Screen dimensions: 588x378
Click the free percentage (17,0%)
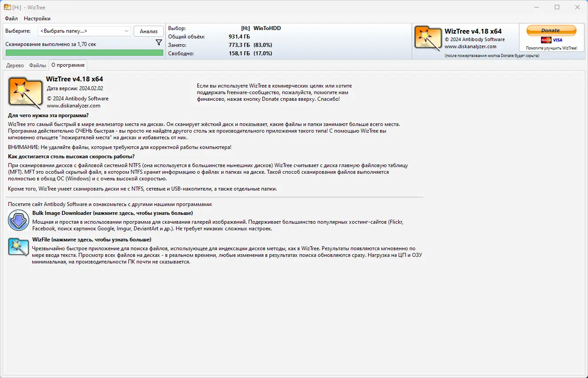click(263, 53)
